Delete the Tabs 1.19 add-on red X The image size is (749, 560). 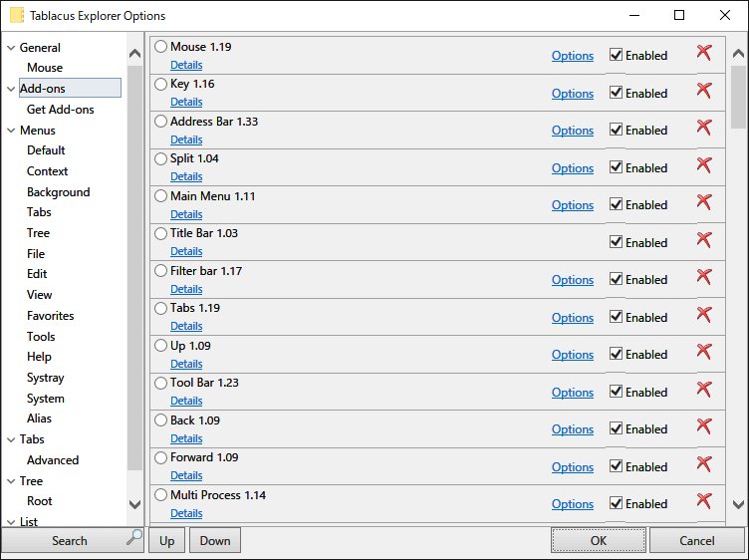704,315
